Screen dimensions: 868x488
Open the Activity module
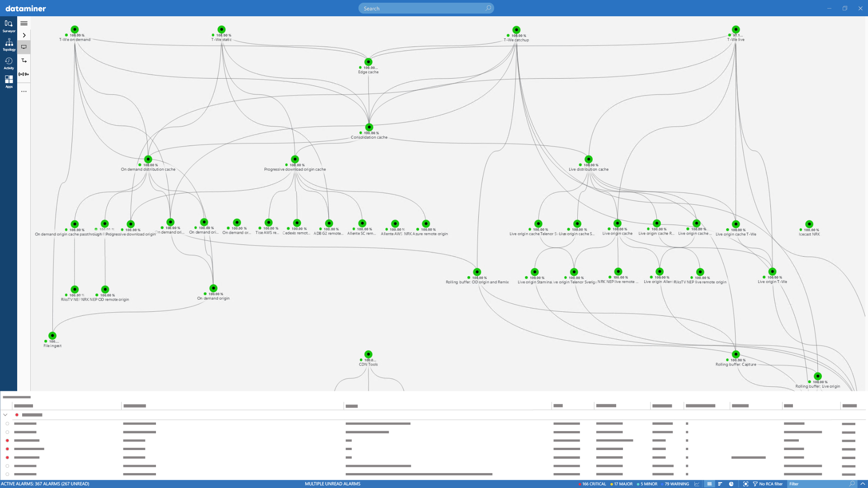(9, 63)
